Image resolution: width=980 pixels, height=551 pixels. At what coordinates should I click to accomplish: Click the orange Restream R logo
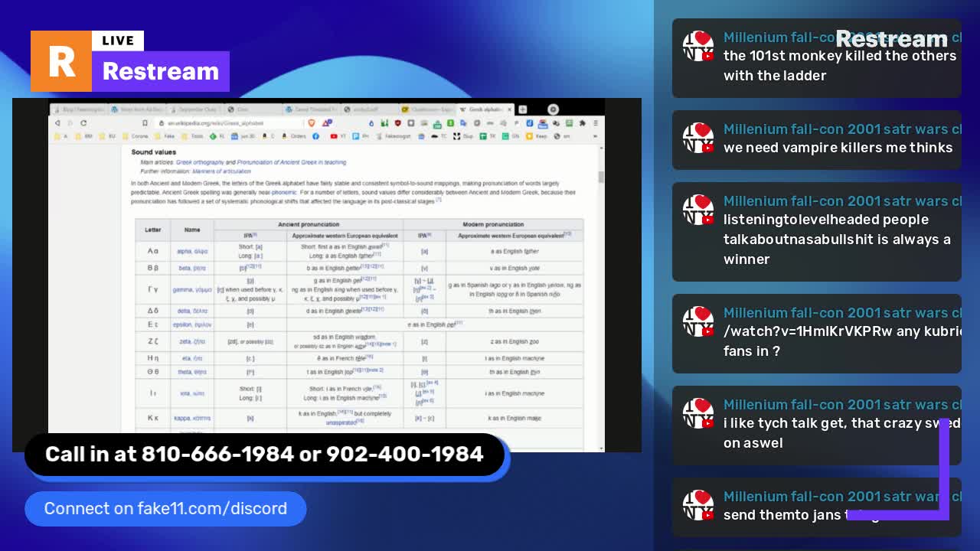pos(61,61)
